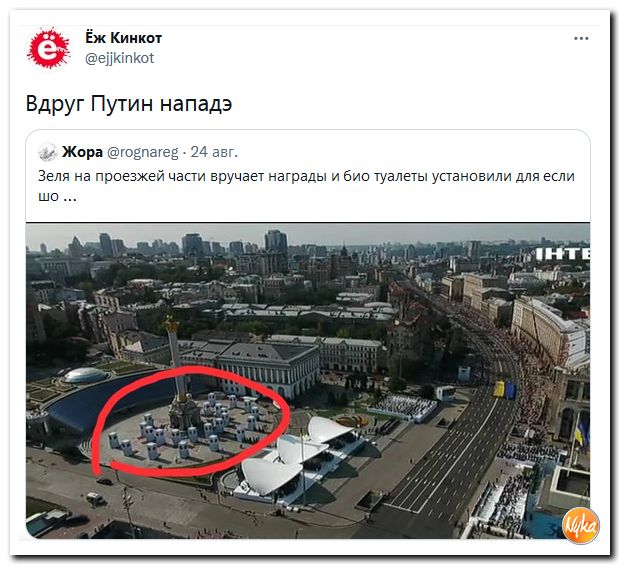Click the wide parade street in photo
The image size is (621, 566).
coord(453,455)
